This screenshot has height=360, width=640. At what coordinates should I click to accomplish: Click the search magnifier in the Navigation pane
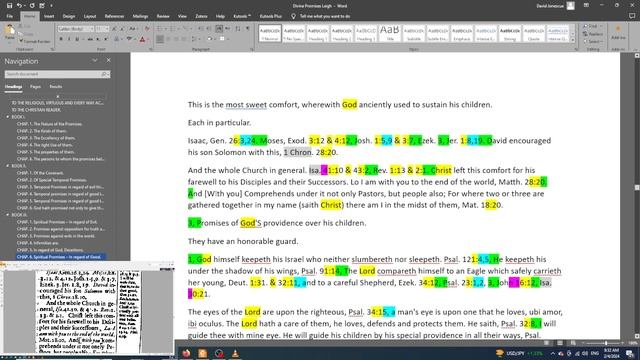(104, 74)
